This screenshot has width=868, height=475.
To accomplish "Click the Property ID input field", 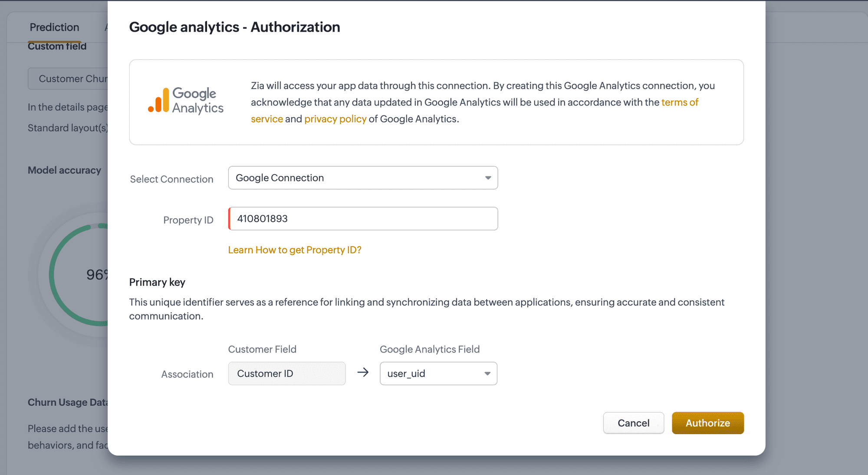I will (363, 219).
